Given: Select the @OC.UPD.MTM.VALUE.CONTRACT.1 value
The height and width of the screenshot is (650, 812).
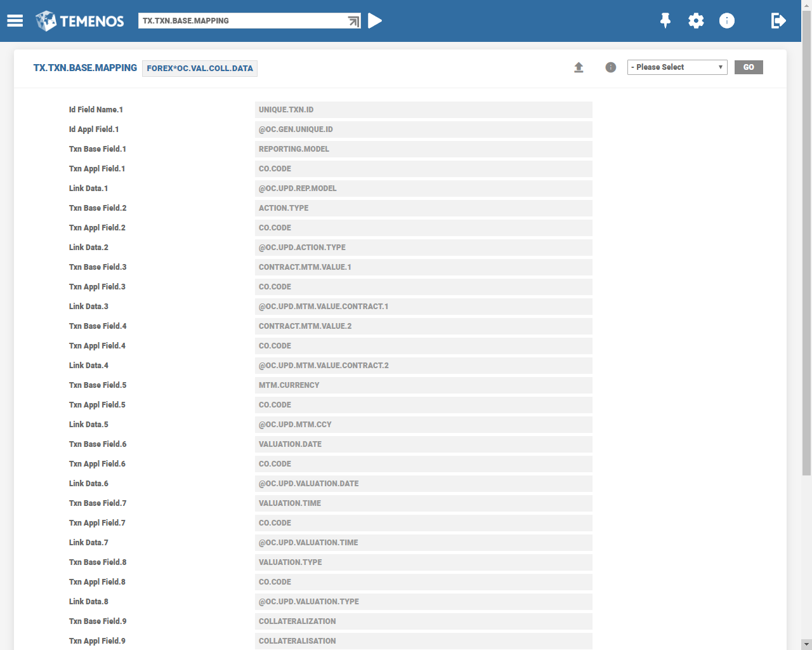Looking at the screenshot, I should (x=424, y=307).
